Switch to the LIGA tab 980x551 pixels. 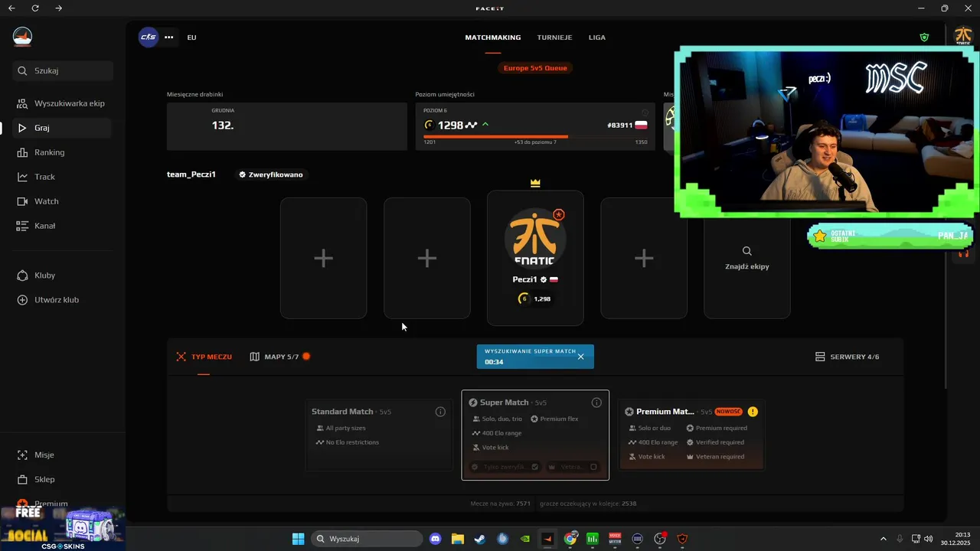[x=597, y=37]
